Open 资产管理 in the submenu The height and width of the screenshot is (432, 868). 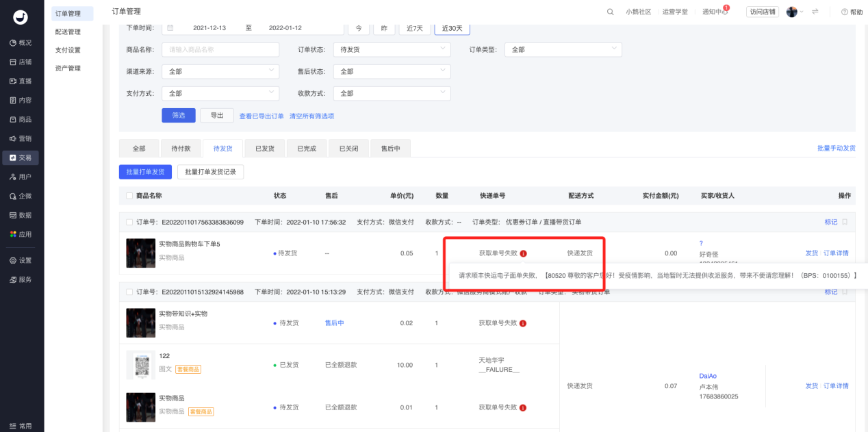68,68
